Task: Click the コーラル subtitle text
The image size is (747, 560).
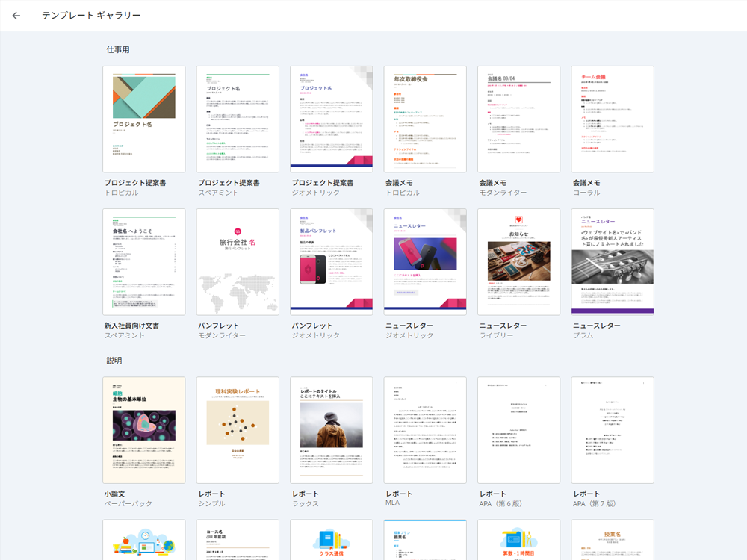Action: [586, 193]
